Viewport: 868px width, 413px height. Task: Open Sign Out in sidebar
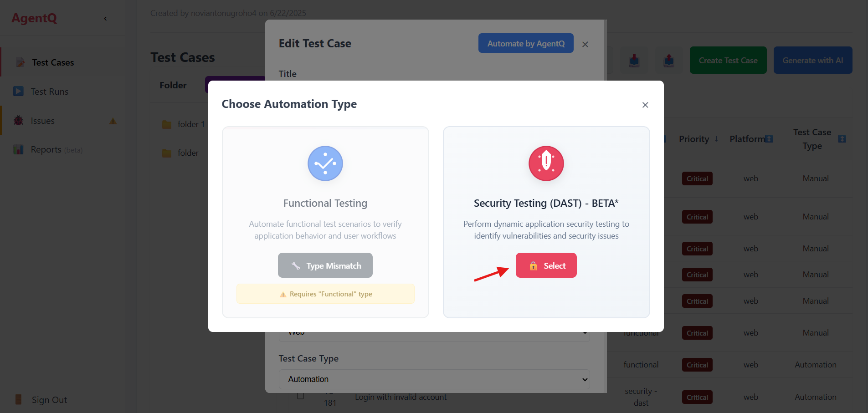pos(49,400)
